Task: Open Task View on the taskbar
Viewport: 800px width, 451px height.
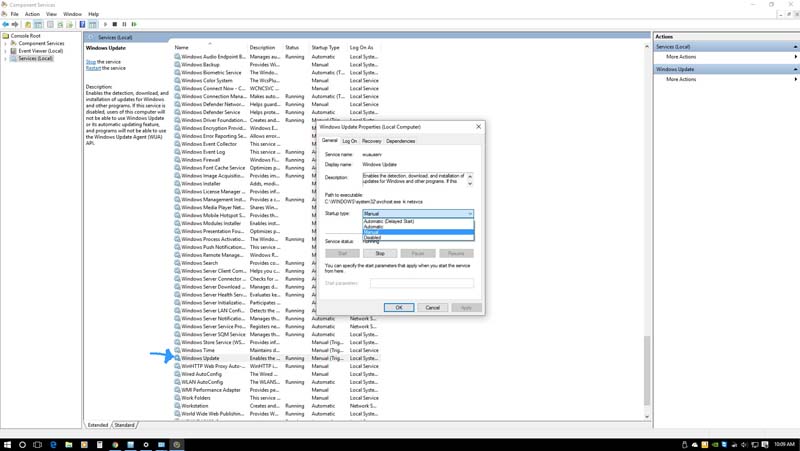Action: coord(37,445)
